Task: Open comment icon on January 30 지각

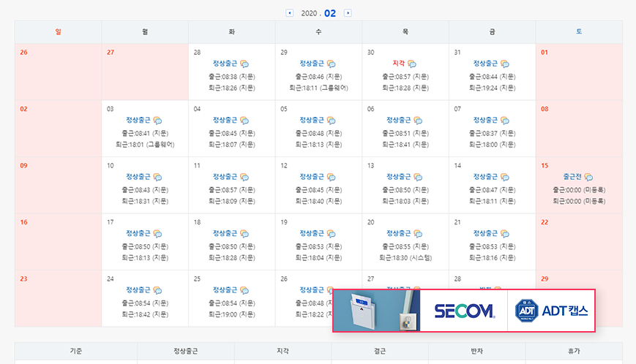Action: pyautogui.click(x=411, y=64)
